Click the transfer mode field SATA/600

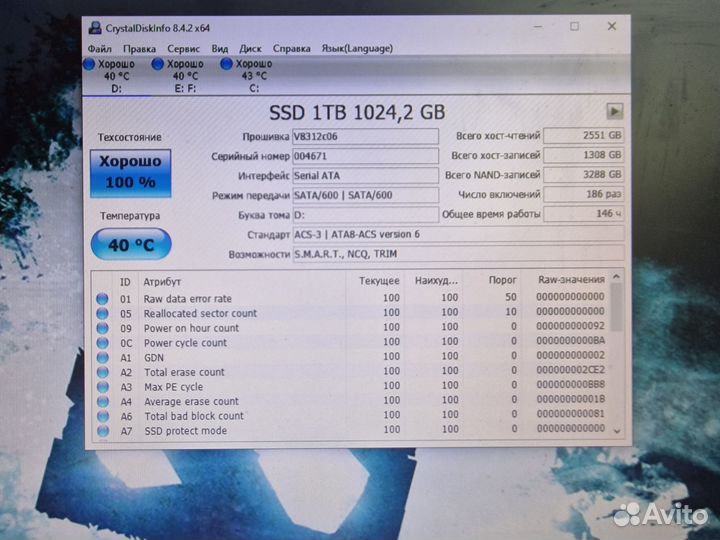[x=365, y=195]
